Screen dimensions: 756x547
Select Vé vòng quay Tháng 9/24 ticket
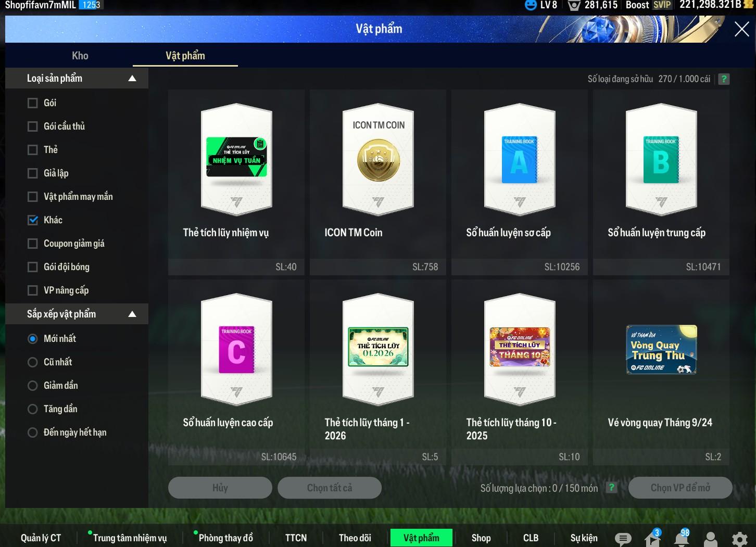(661, 372)
